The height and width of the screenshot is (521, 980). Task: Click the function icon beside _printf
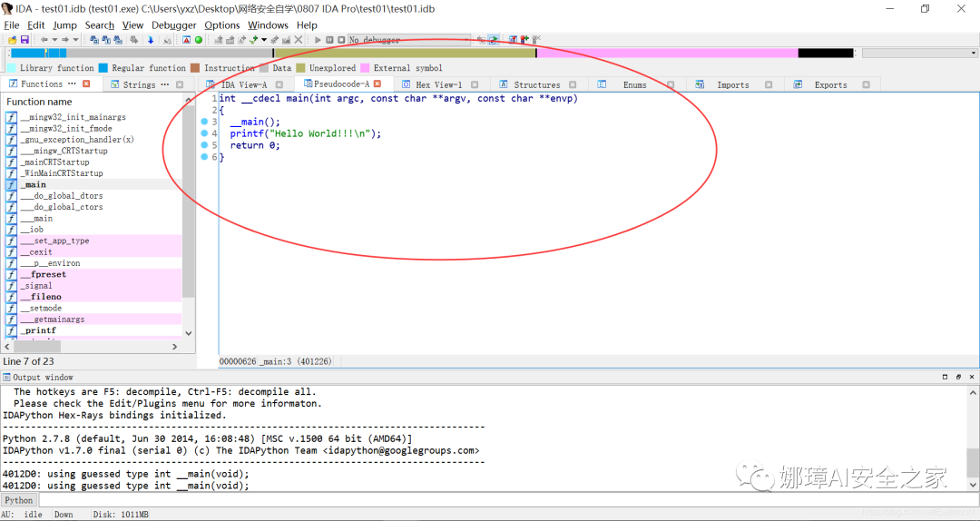[x=11, y=330]
